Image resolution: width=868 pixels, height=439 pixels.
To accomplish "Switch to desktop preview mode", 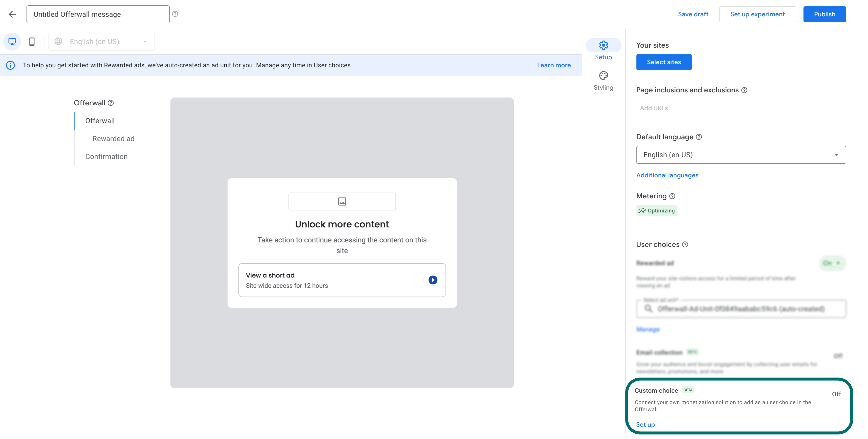I will pyautogui.click(x=12, y=41).
